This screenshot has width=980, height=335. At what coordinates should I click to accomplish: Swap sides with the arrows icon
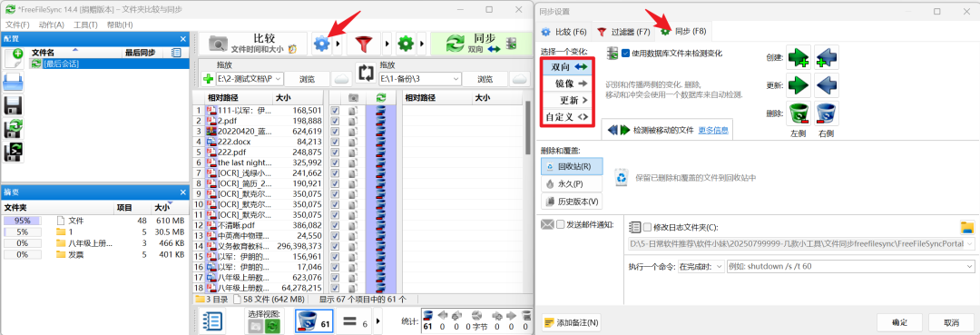coord(366,74)
